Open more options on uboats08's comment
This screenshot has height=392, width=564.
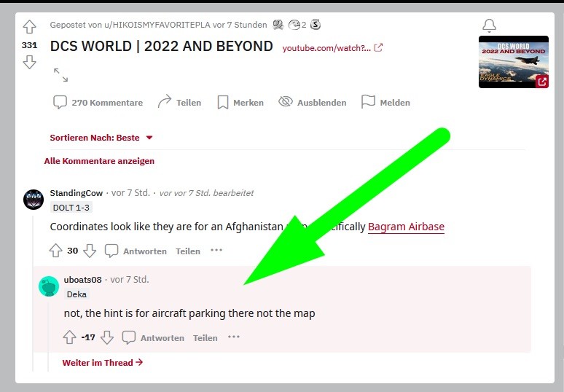234,337
